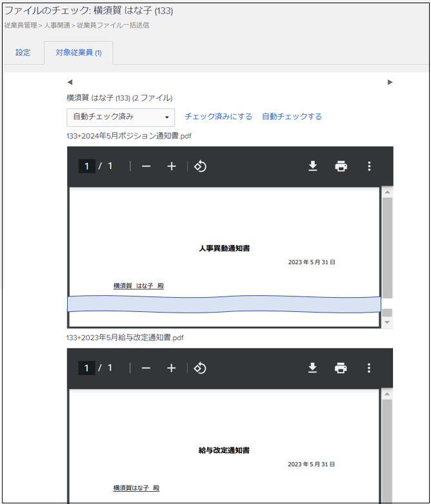Viewport: 431px width, 504px height.
Task: Click page number field in ポジション通知書 viewer
Action: click(87, 166)
